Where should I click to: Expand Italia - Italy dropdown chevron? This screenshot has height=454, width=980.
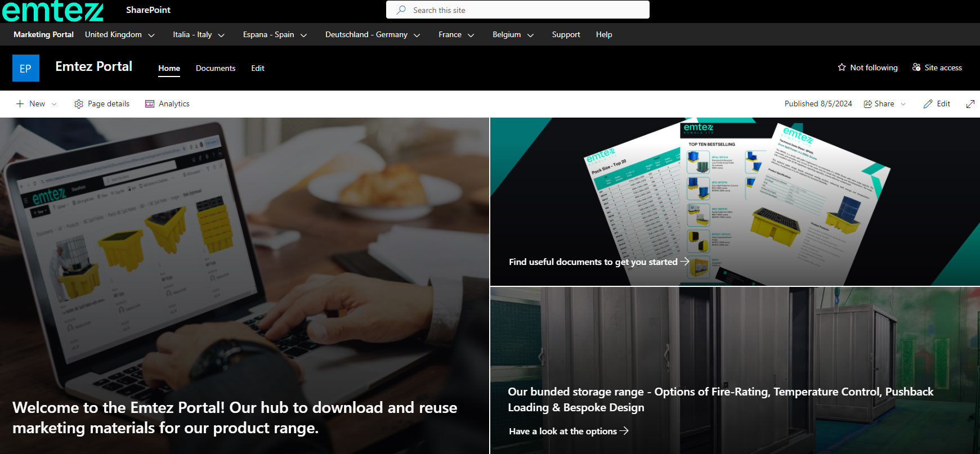(221, 35)
